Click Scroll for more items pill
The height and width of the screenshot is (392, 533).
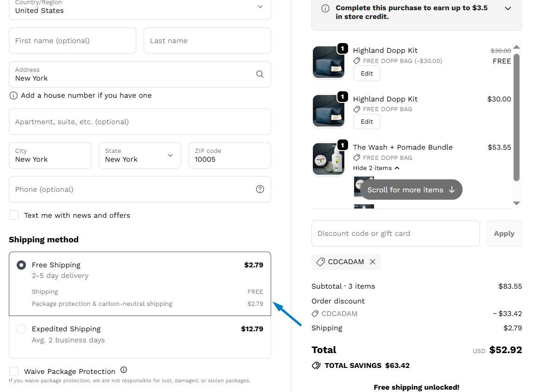coord(411,190)
